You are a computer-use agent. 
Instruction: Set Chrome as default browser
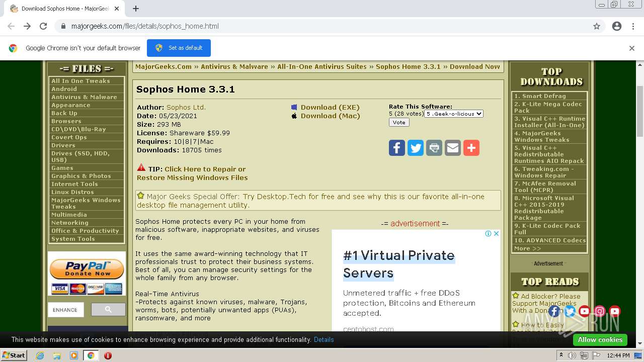click(x=179, y=48)
